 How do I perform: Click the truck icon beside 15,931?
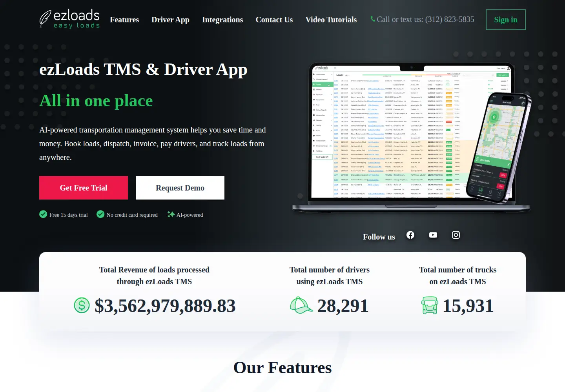tap(430, 305)
